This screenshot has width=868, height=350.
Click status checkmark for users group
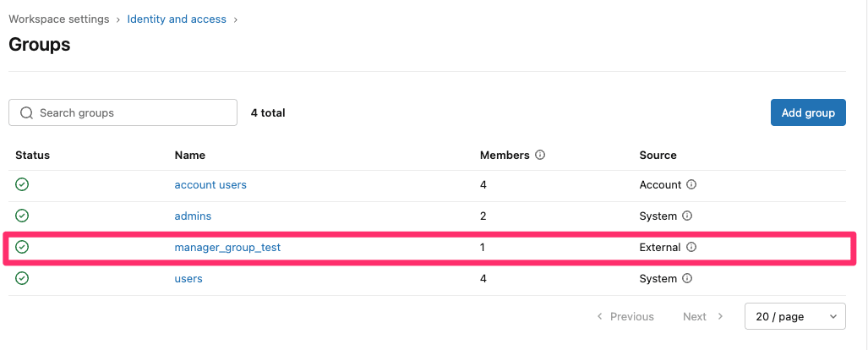(x=22, y=278)
